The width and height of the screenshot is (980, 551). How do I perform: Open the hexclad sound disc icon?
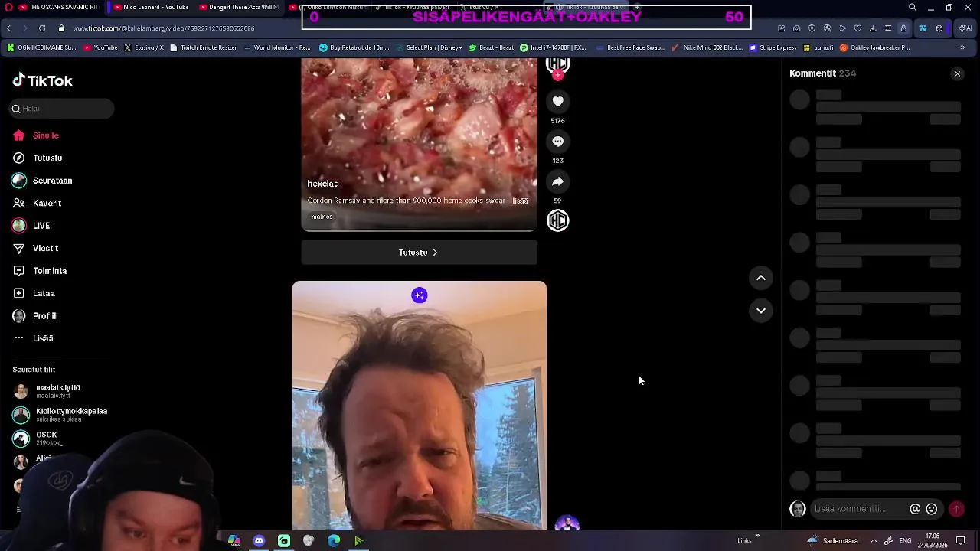[557, 220]
